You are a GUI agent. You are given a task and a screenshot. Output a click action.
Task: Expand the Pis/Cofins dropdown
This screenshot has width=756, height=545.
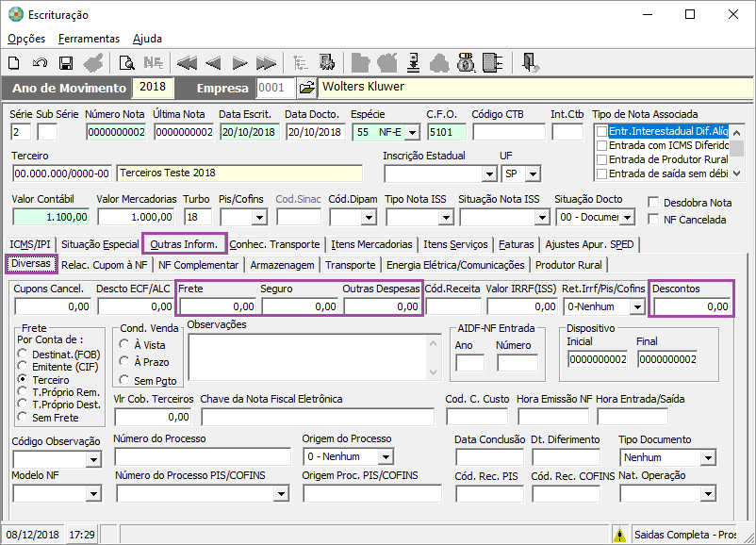[x=259, y=218]
